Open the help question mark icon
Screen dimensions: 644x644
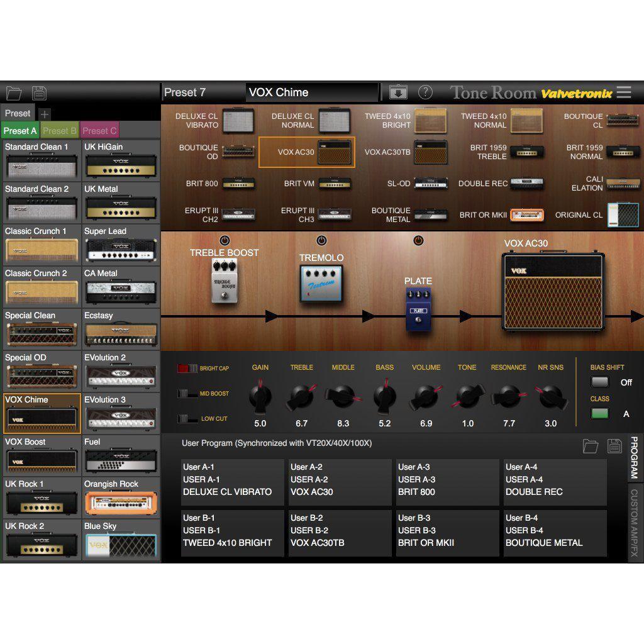coord(426,92)
